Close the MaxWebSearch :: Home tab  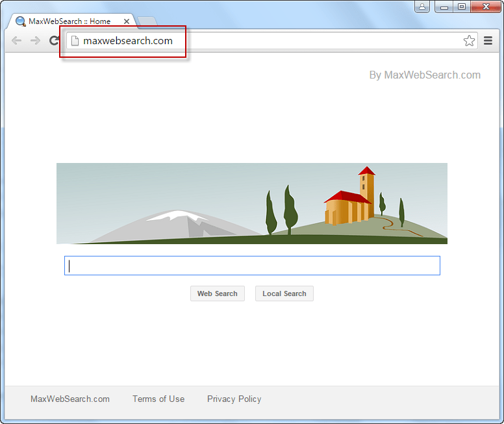click(126, 21)
